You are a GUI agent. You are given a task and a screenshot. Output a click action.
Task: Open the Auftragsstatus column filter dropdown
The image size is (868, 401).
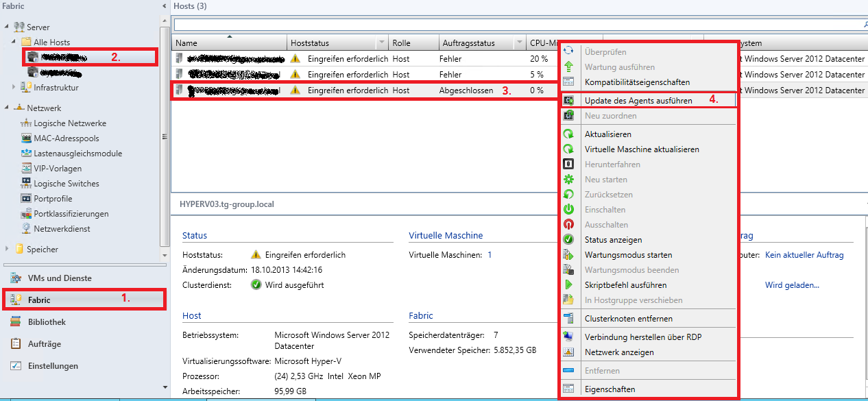coord(519,44)
